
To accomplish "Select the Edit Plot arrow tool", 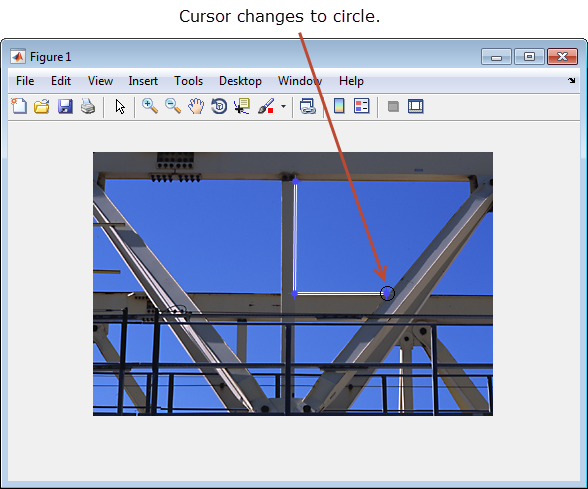I will 120,106.
